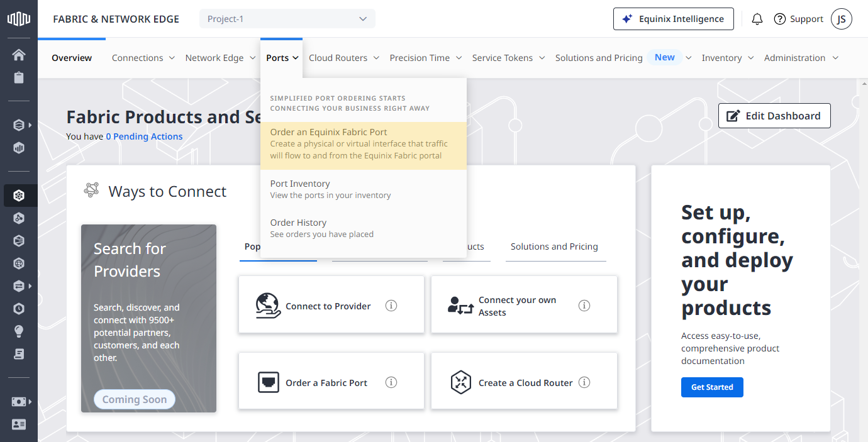
Task: Open the Create a Cloud Router card
Action: (x=524, y=381)
